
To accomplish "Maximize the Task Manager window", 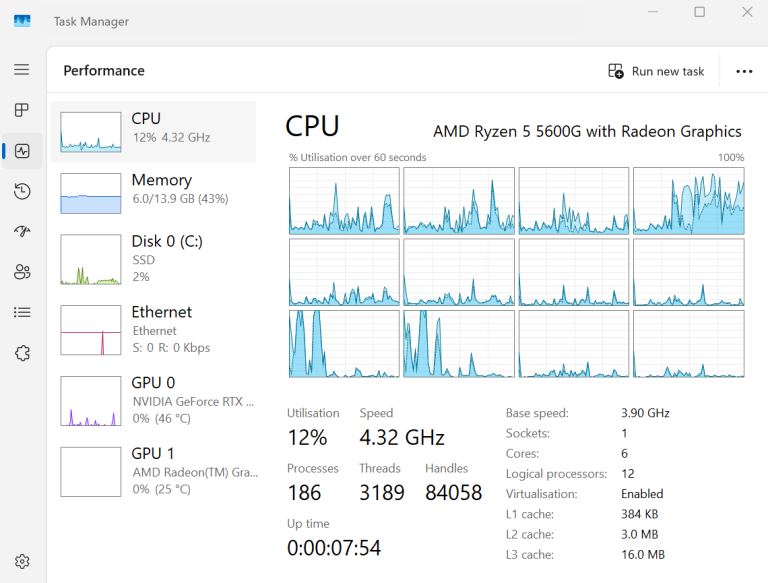I will pos(699,12).
